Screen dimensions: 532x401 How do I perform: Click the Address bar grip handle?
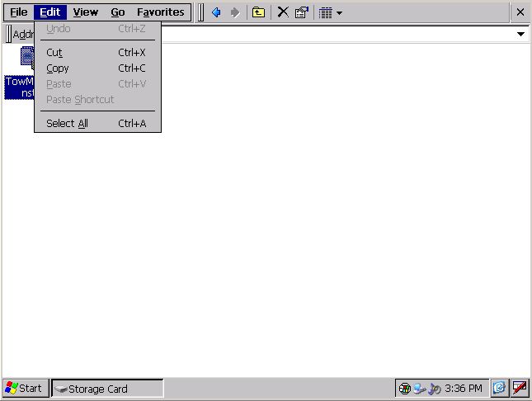9,35
